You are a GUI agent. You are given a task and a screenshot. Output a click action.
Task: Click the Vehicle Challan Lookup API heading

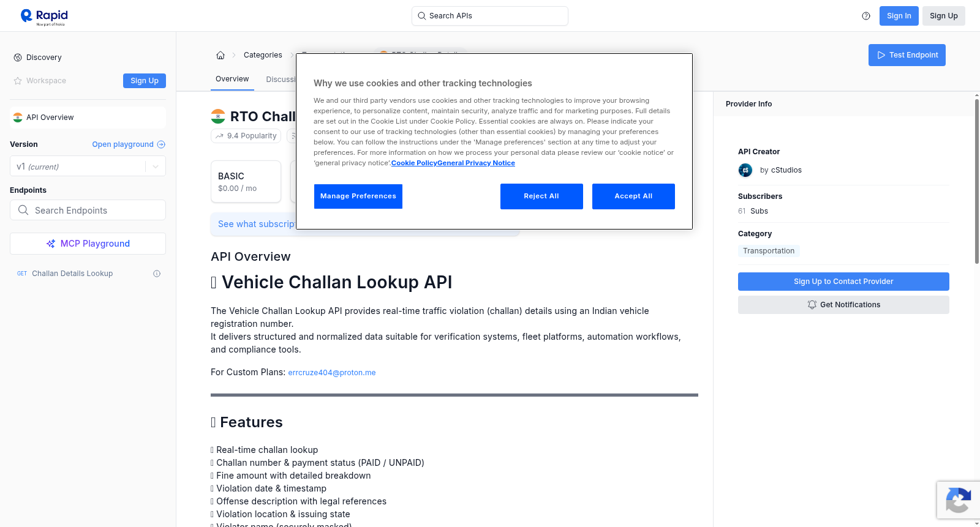pyautogui.click(x=331, y=282)
